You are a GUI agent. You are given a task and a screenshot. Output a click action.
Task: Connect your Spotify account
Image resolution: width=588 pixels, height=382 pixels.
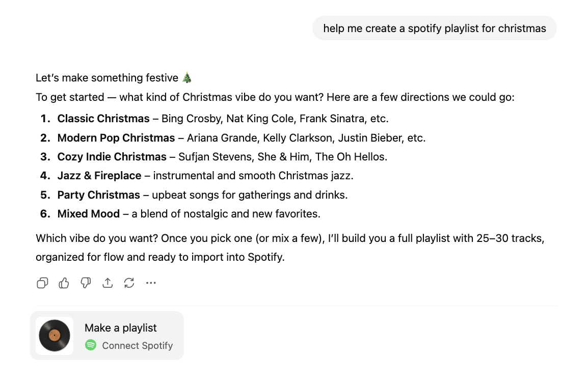click(x=129, y=345)
